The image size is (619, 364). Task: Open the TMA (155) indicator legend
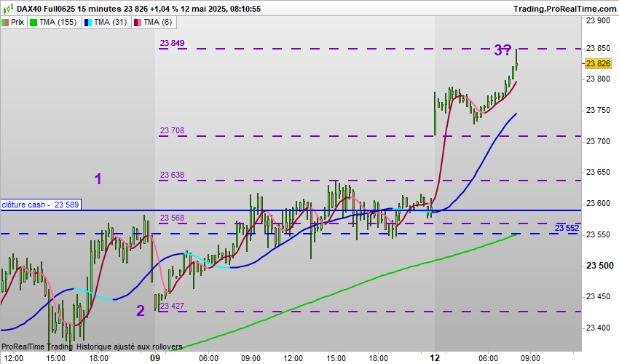click(54, 22)
